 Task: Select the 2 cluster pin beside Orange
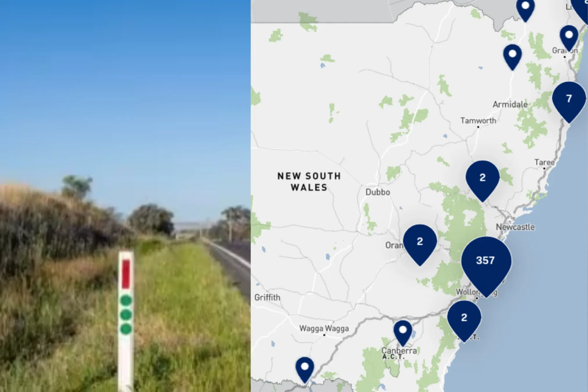pyautogui.click(x=420, y=244)
